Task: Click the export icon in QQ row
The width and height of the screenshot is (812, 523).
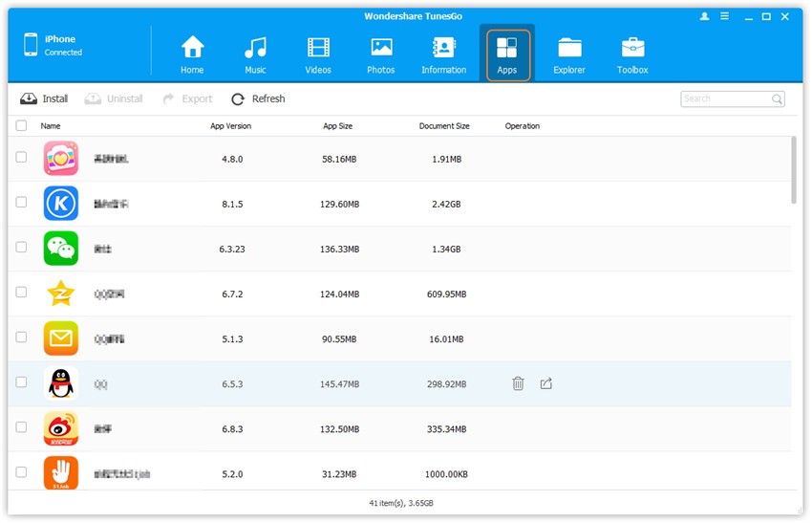Action: [x=546, y=383]
